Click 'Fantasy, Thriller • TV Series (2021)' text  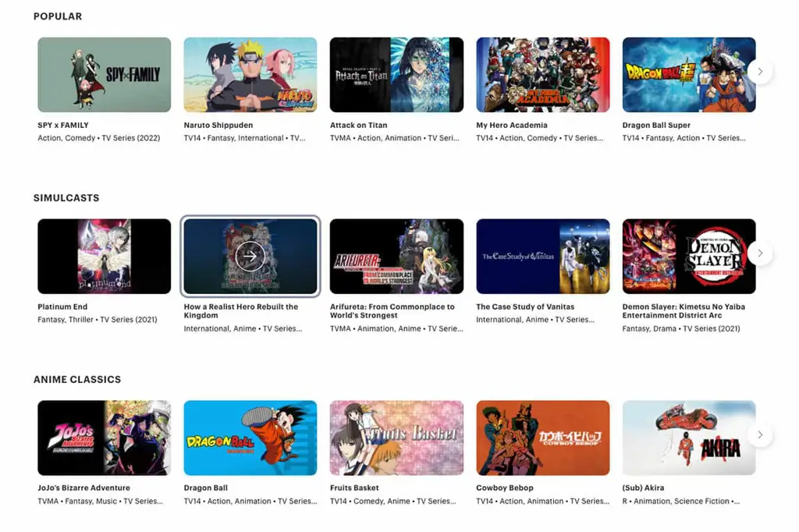click(x=98, y=320)
